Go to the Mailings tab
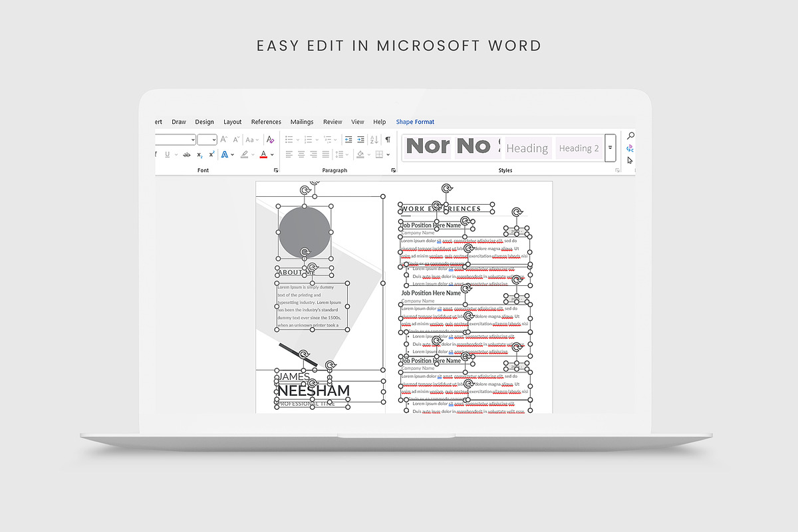798x532 pixels. tap(302, 122)
